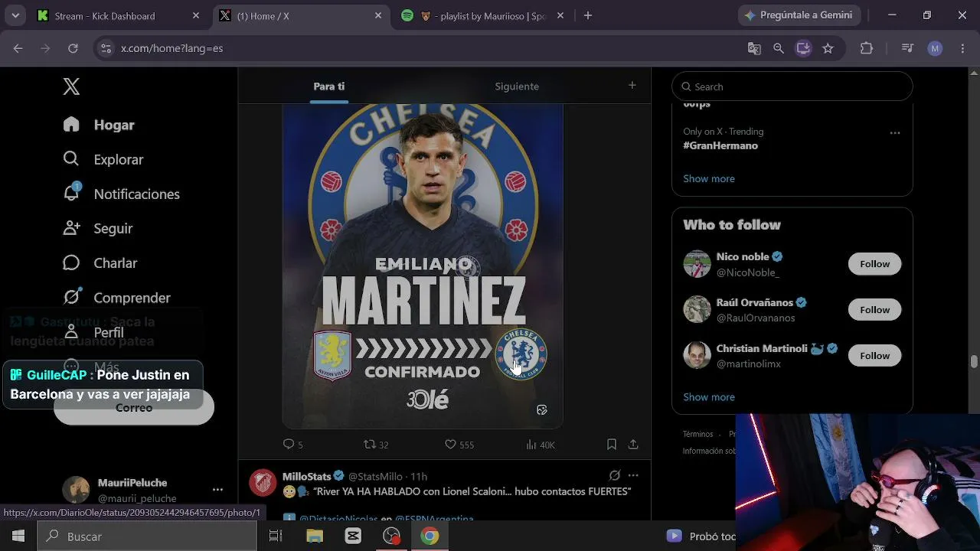Open MilloStats profile avatar
980x551 pixels.
(x=263, y=482)
